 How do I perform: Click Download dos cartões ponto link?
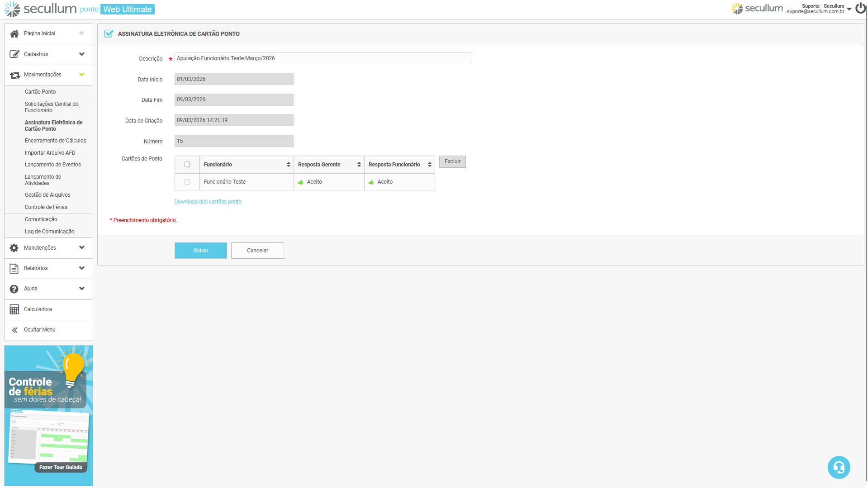[208, 202]
